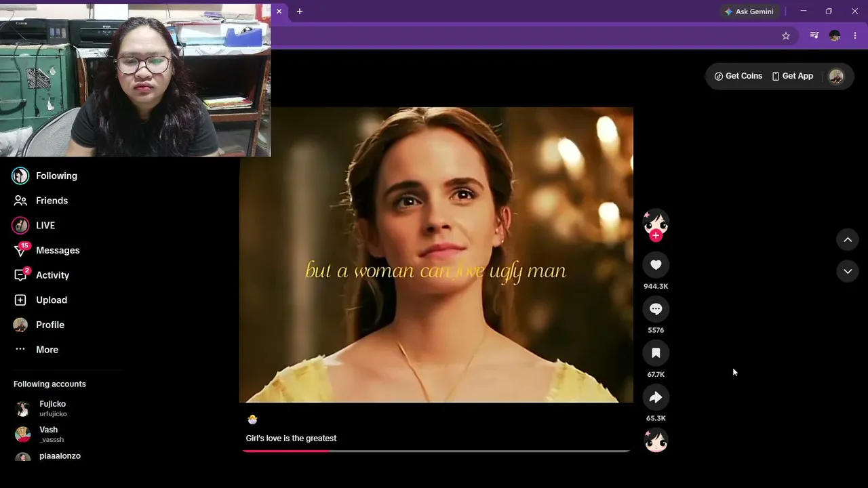Image resolution: width=868 pixels, height=488 pixels.
Task: Click the Messages paper-plane icon
Action: pos(20,251)
